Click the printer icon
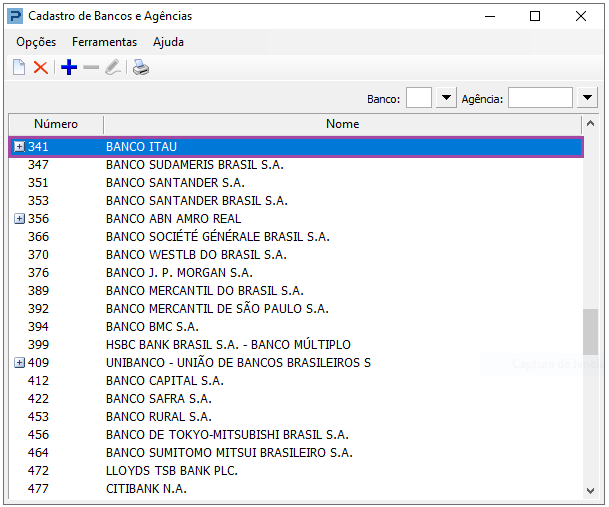Viewport: 609px width, 507px height. (141, 67)
